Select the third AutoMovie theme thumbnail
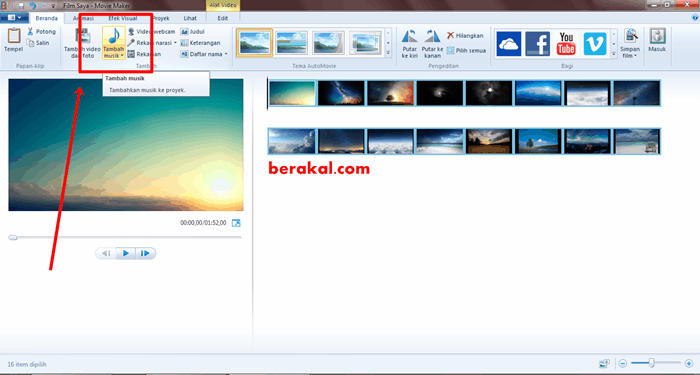This screenshot has height=375, width=700. click(x=328, y=43)
